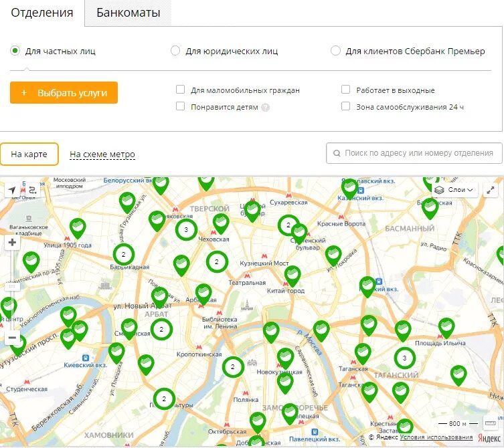This screenshot has width=504, height=448.
Task: Select Для частных лиц radio button
Action: click(15, 51)
